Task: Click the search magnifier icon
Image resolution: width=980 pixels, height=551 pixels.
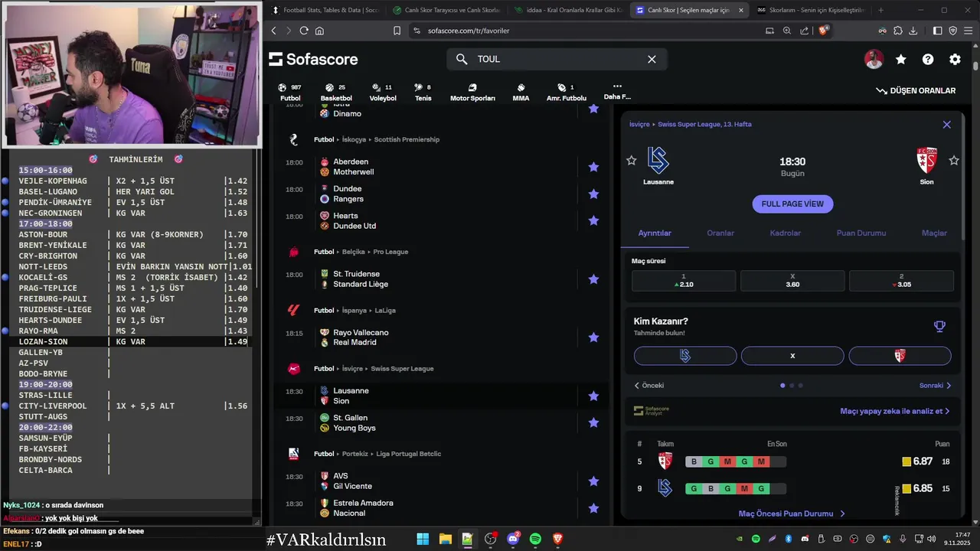Action: 462,59
